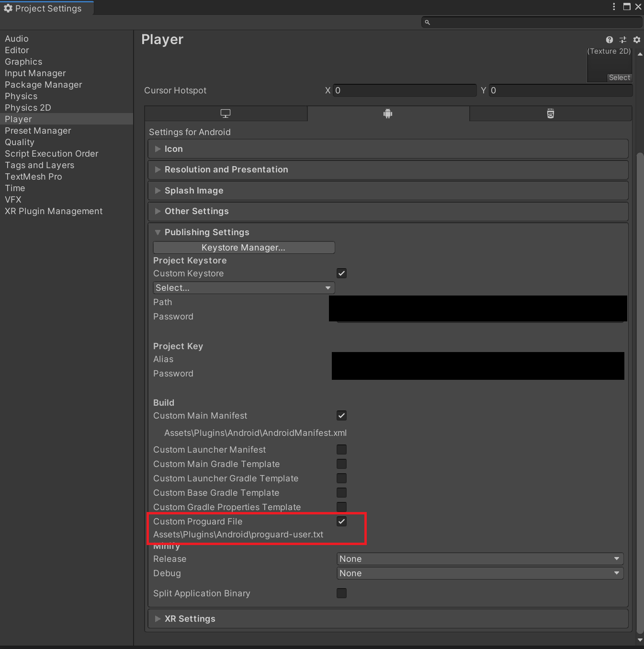Select Quality in the settings sidebar

point(20,142)
